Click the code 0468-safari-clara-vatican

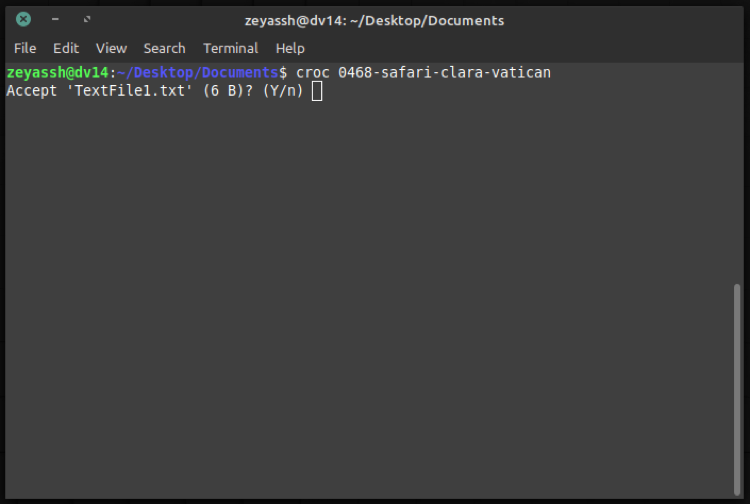coord(444,73)
